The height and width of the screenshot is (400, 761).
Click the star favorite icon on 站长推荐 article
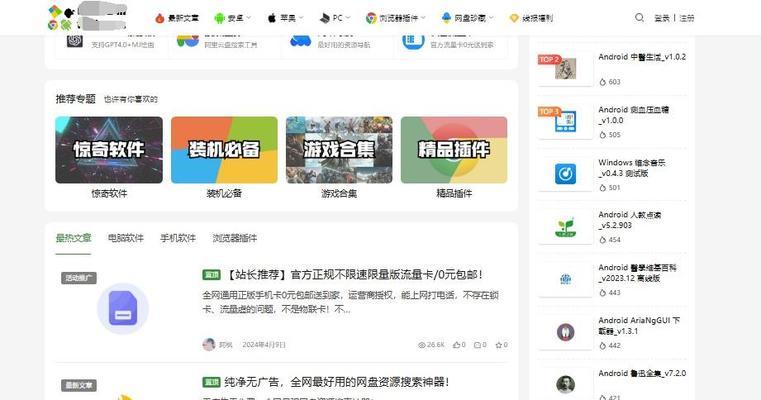coord(498,345)
